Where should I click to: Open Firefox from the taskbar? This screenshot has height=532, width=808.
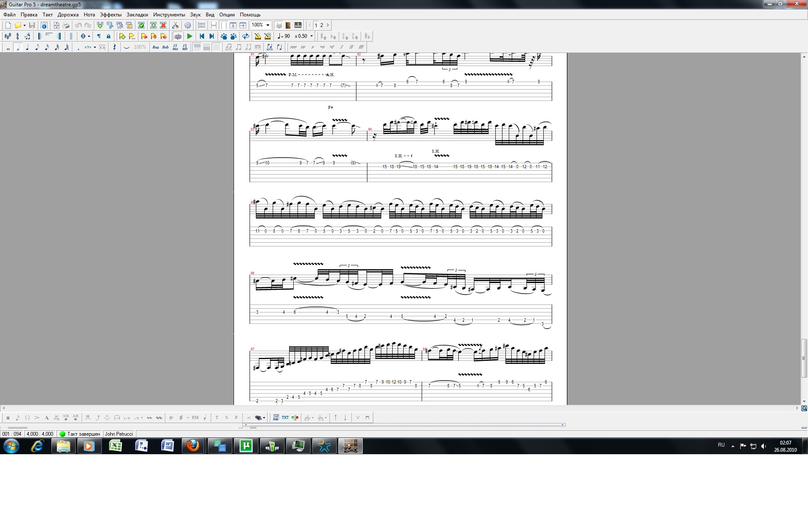pos(193,446)
